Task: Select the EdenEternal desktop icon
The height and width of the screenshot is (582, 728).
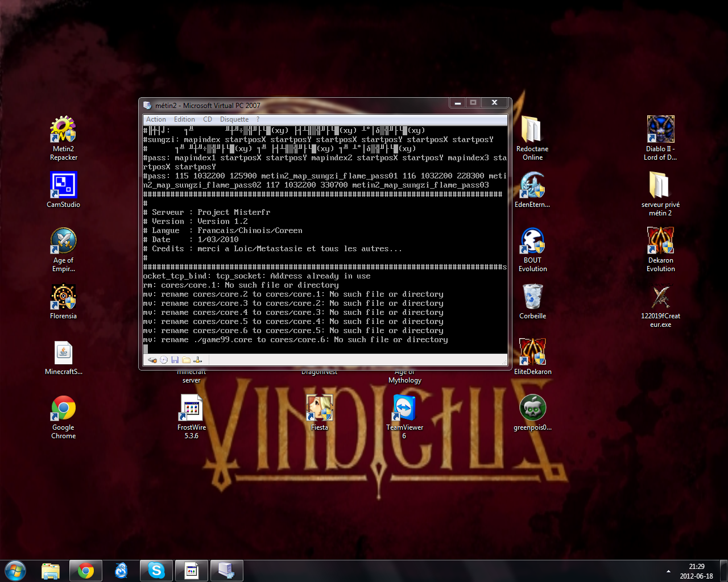Action: [x=533, y=190]
